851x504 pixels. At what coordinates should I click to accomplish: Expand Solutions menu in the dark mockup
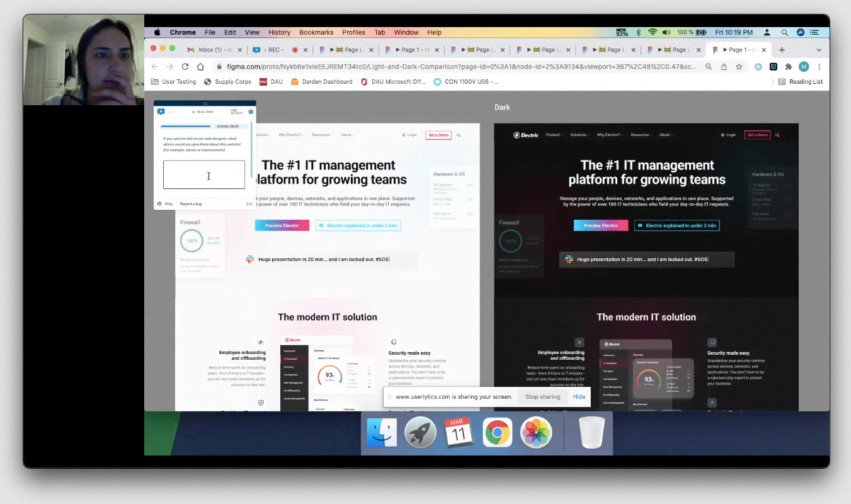[580, 135]
